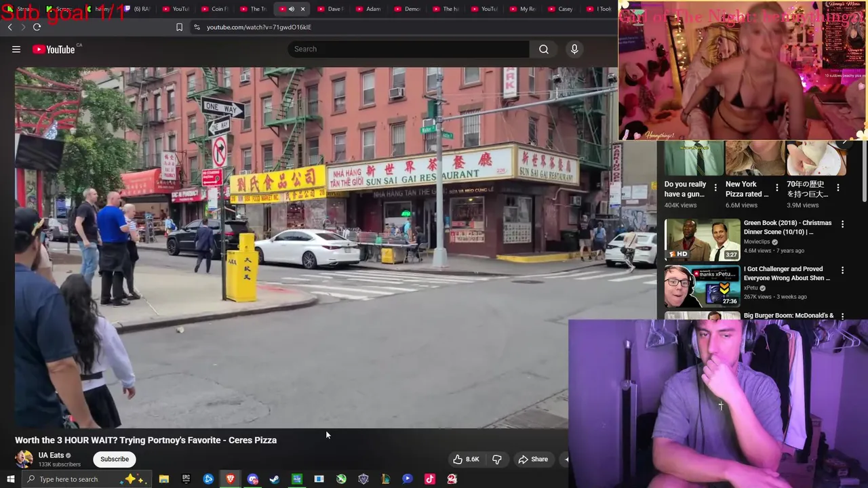This screenshot has width=868, height=488.
Task: Close the active YouTube tab
Action: click(x=302, y=9)
